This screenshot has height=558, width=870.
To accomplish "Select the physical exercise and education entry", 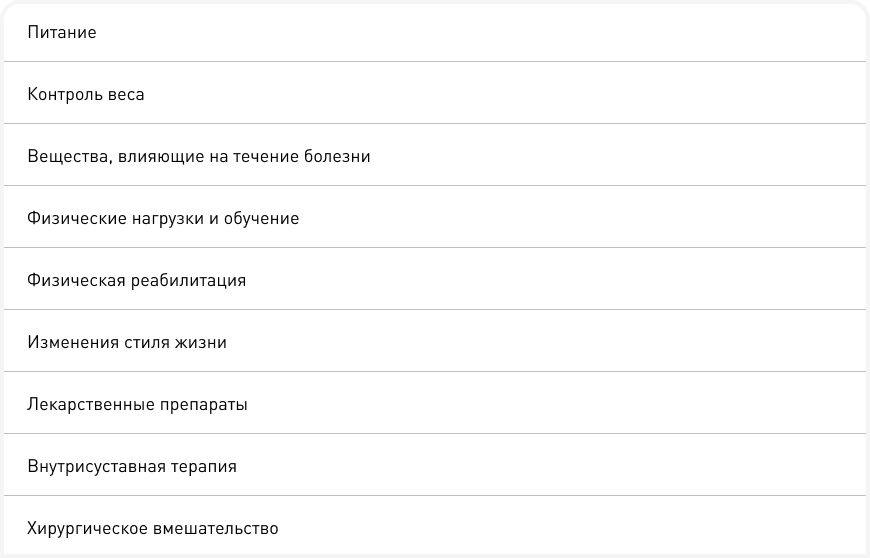I will click(x=163, y=219).
